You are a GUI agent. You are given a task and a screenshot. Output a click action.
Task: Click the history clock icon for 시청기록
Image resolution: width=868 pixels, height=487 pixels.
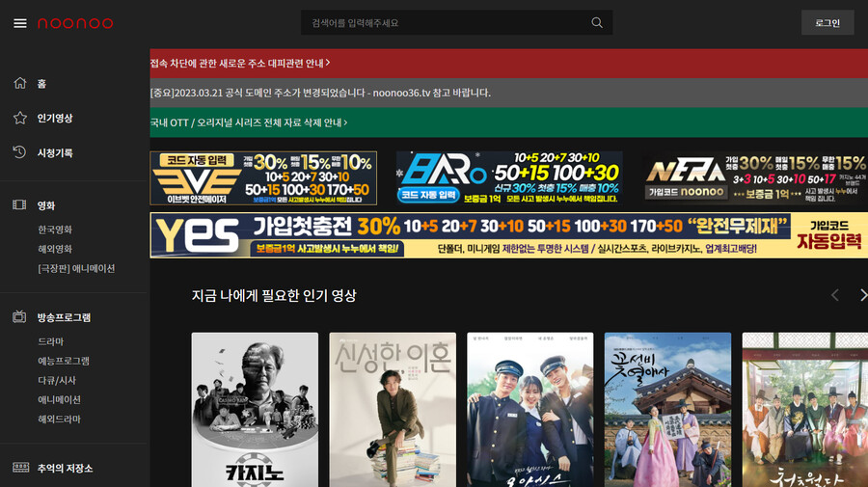point(20,152)
